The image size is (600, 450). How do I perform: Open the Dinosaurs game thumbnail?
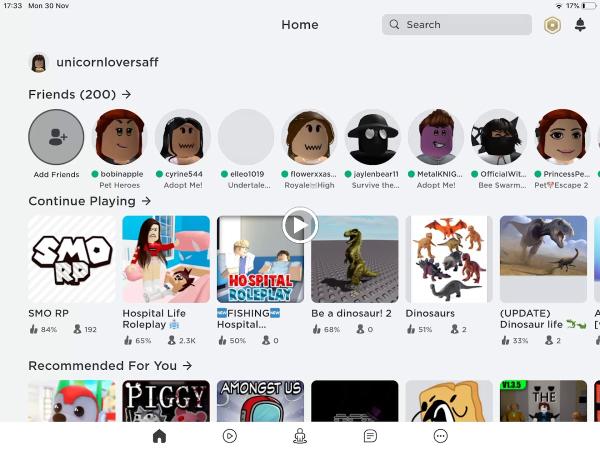click(449, 259)
